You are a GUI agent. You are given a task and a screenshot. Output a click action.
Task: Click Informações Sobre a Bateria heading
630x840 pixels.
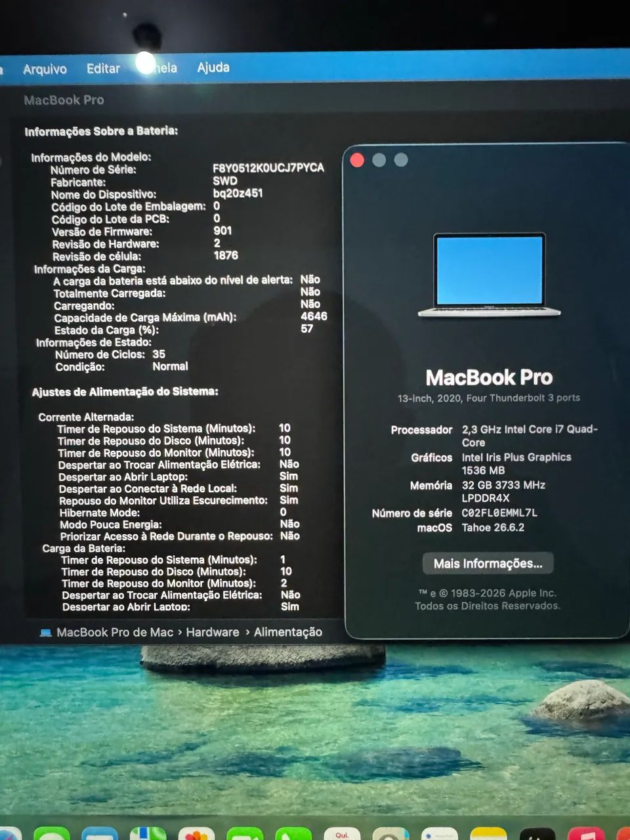(101, 131)
